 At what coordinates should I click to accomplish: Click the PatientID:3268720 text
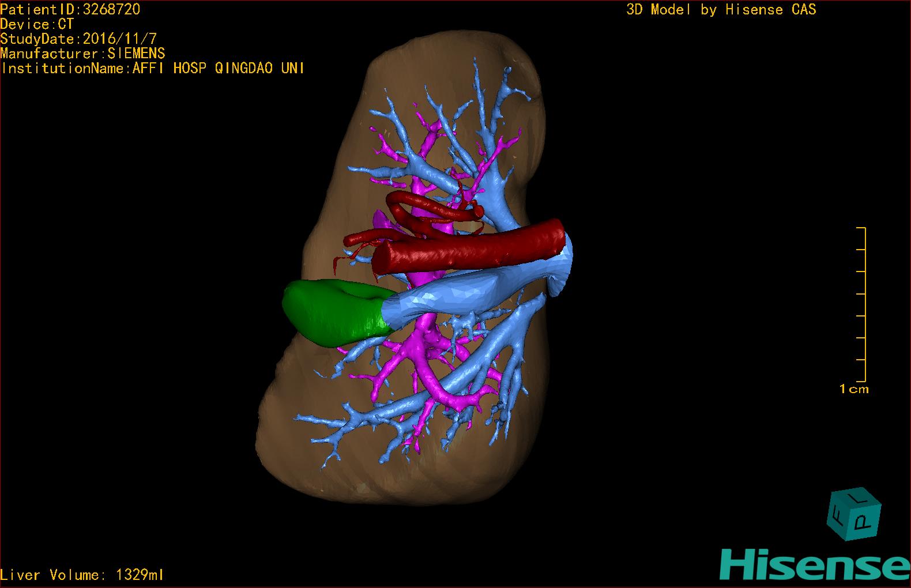pyautogui.click(x=70, y=9)
